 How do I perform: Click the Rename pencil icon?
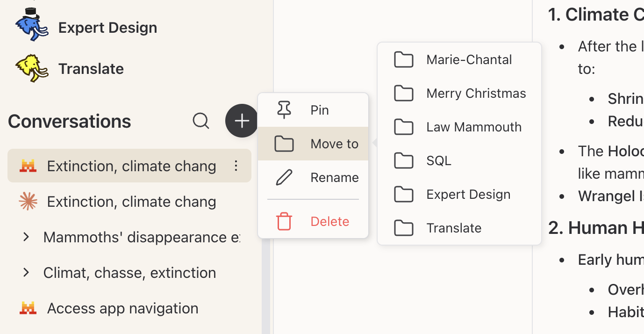coord(284,178)
